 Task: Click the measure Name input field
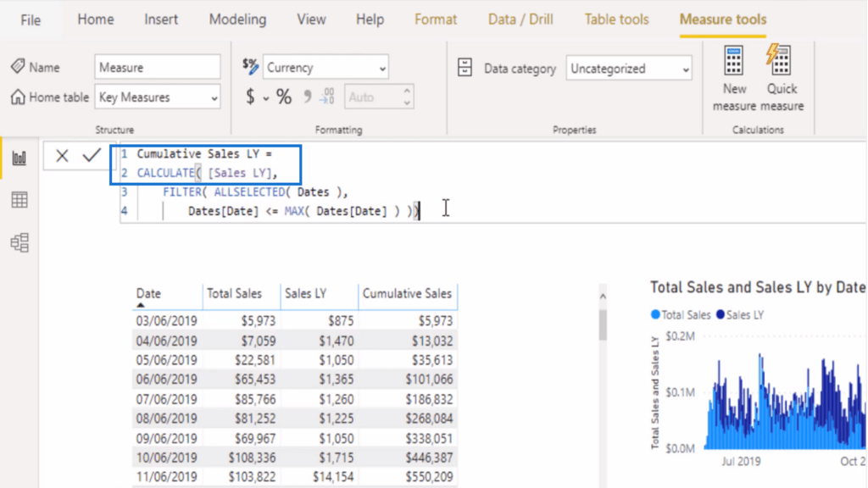pyautogui.click(x=158, y=68)
